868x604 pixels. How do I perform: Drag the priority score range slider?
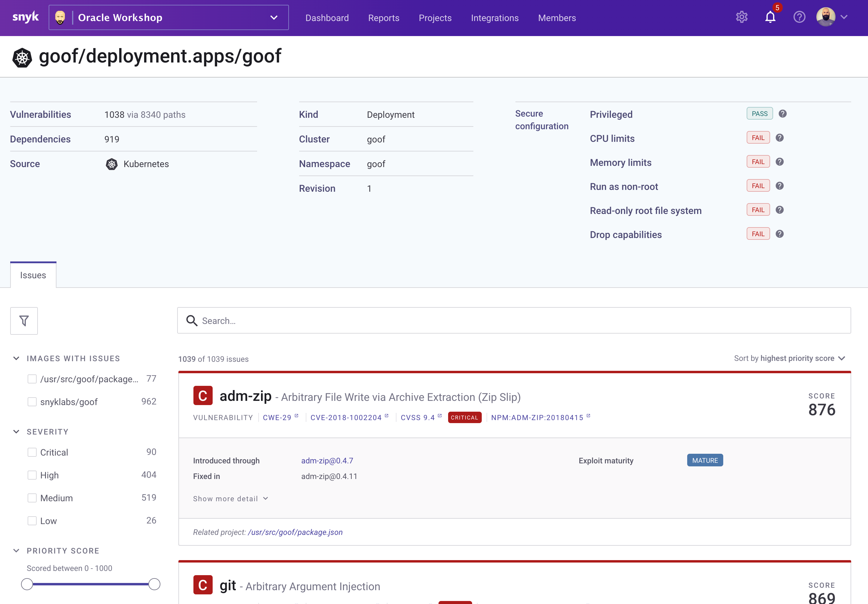(x=27, y=584)
